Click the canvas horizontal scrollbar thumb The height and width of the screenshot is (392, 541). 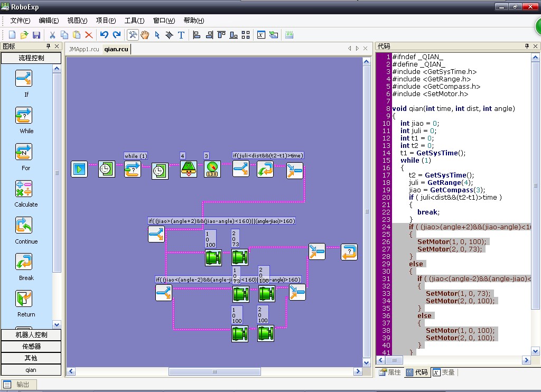tap(214, 371)
